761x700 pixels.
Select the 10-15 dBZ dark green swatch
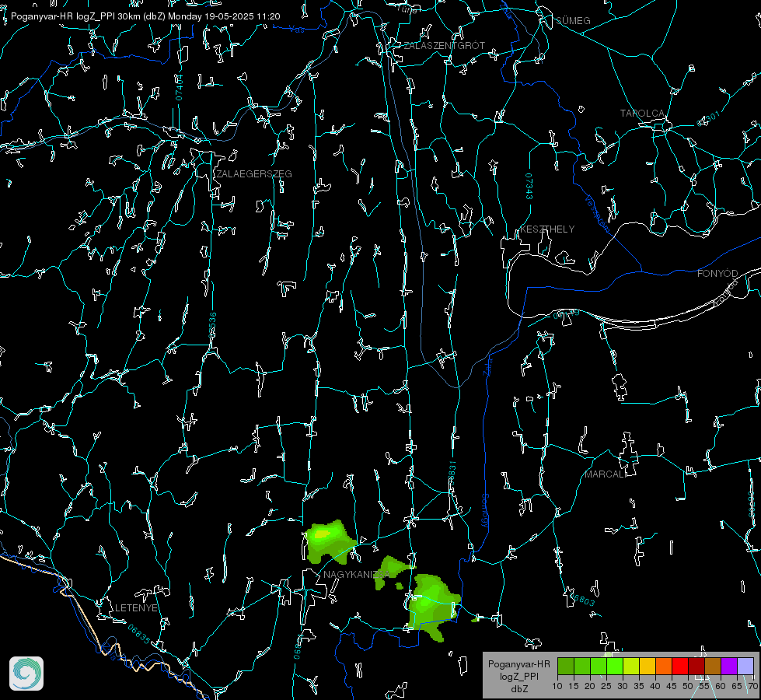[566, 666]
